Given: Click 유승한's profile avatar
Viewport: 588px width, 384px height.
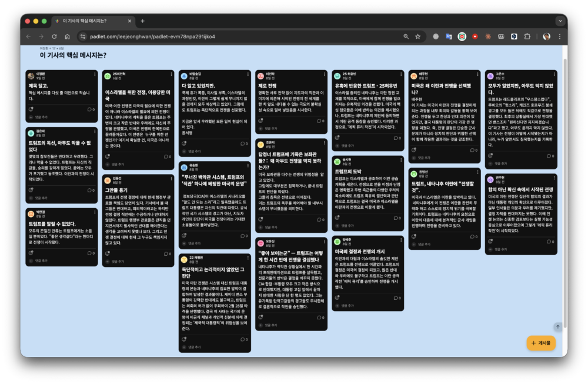Looking at the screenshot, I should [185, 166].
